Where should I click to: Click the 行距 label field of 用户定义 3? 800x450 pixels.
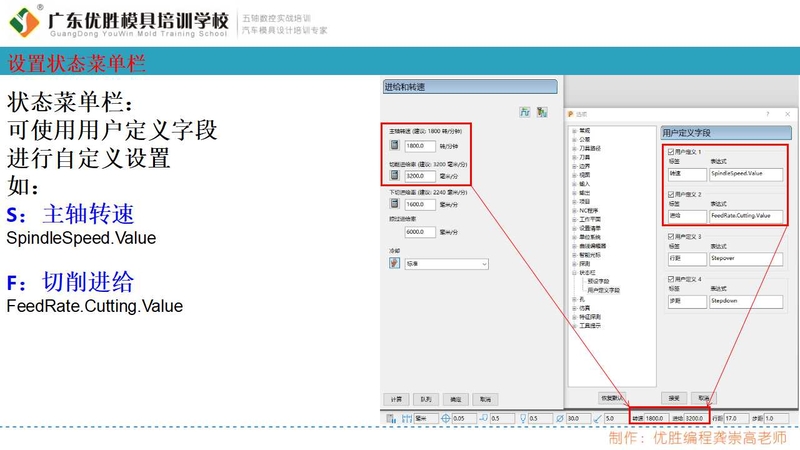tap(687, 259)
